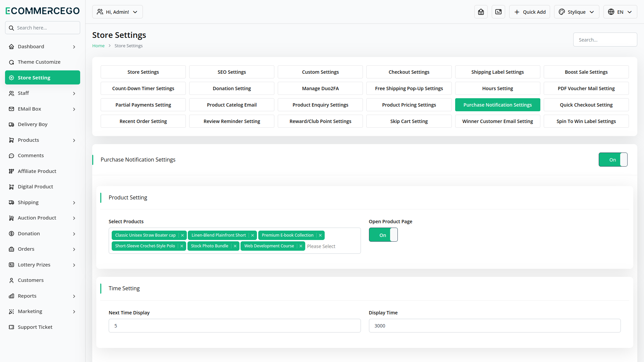Click the Quick Add button
Screen dimensions: 644x362
pyautogui.click(x=530, y=12)
